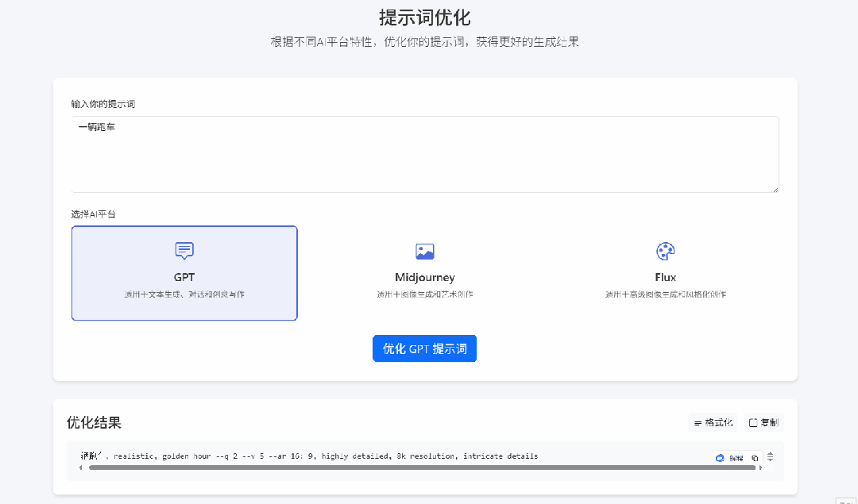Click the optimized prompt result text
Viewport: 858px width, 504px height.
tap(309, 456)
